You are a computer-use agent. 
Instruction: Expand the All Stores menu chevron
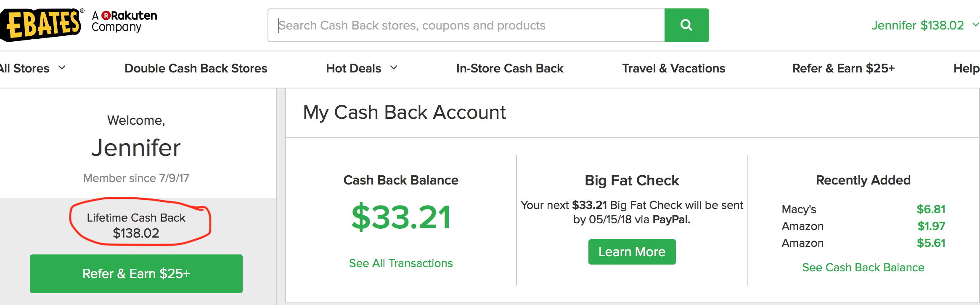click(x=62, y=68)
